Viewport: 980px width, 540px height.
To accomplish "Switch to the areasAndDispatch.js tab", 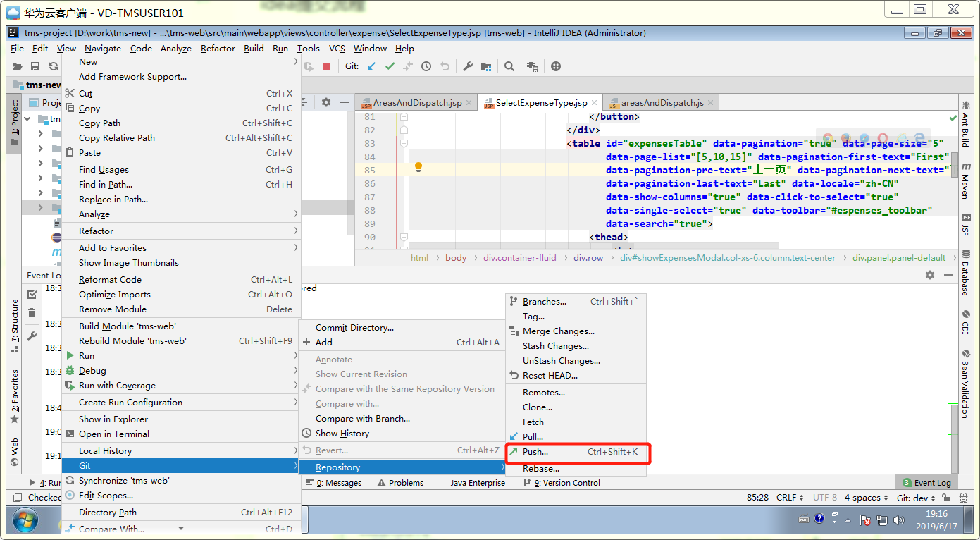I will coord(662,103).
